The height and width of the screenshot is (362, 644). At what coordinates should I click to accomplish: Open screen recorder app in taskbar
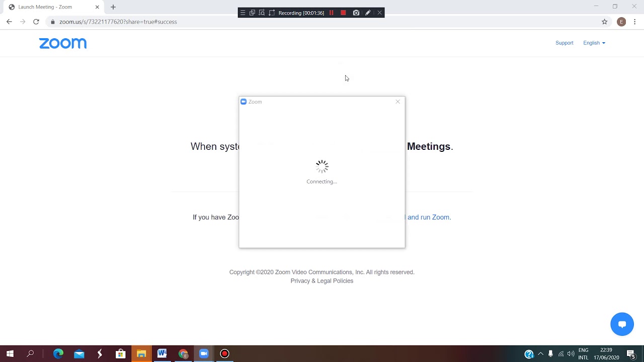coord(225,354)
